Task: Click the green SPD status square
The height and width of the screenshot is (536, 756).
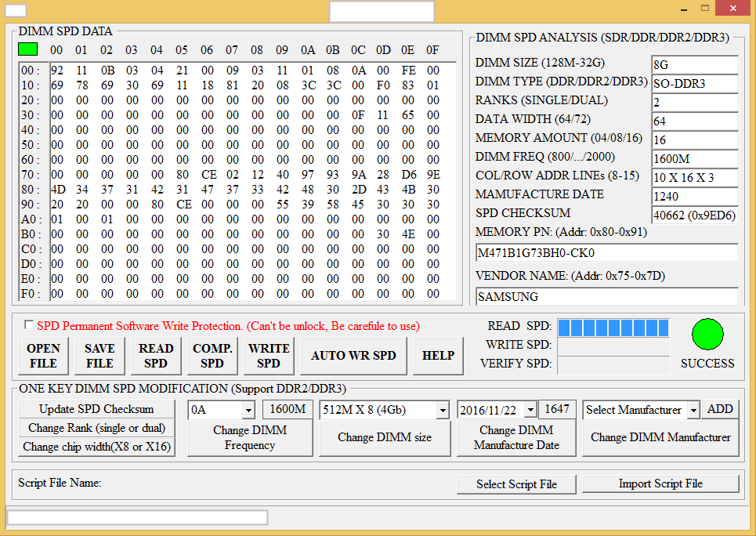Action: [x=27, y=49]
